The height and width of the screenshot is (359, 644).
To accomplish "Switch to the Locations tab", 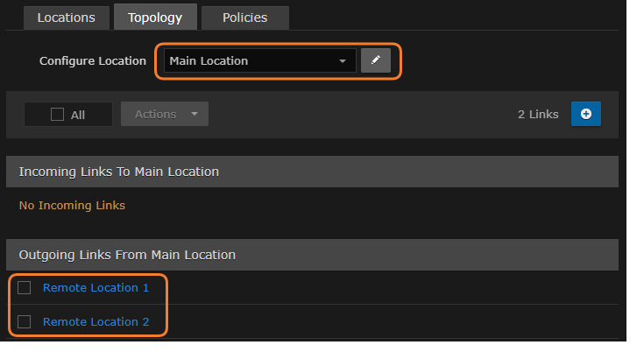I will click(x=66, y=18).
